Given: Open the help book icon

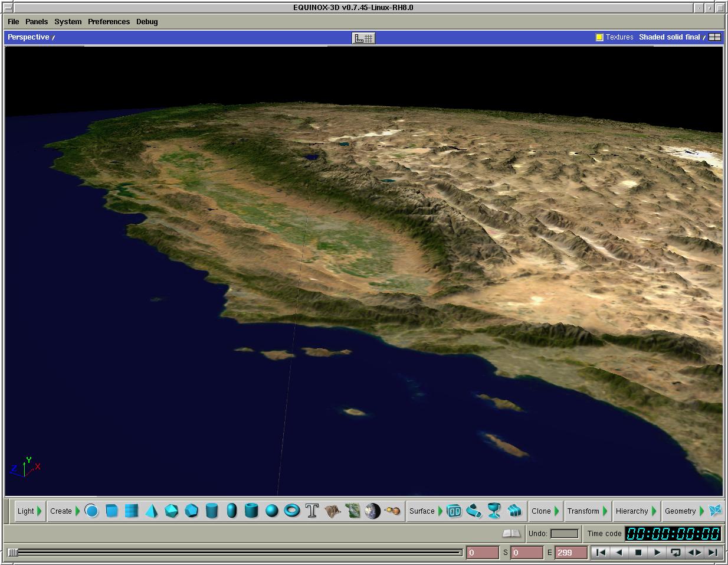Looking at the screenshot, I should pyautogui.click(x=511, y=533).
